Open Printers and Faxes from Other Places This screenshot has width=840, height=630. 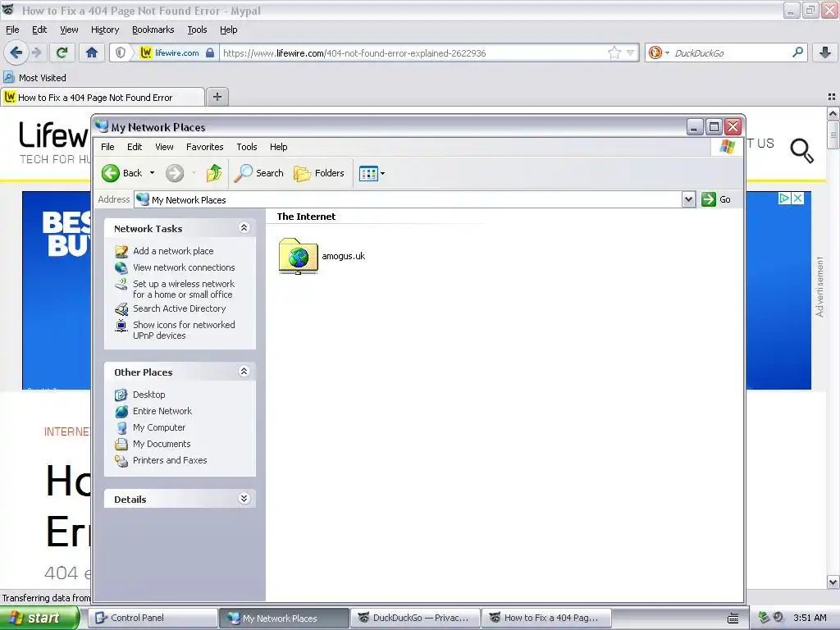(x=170, y=460)
